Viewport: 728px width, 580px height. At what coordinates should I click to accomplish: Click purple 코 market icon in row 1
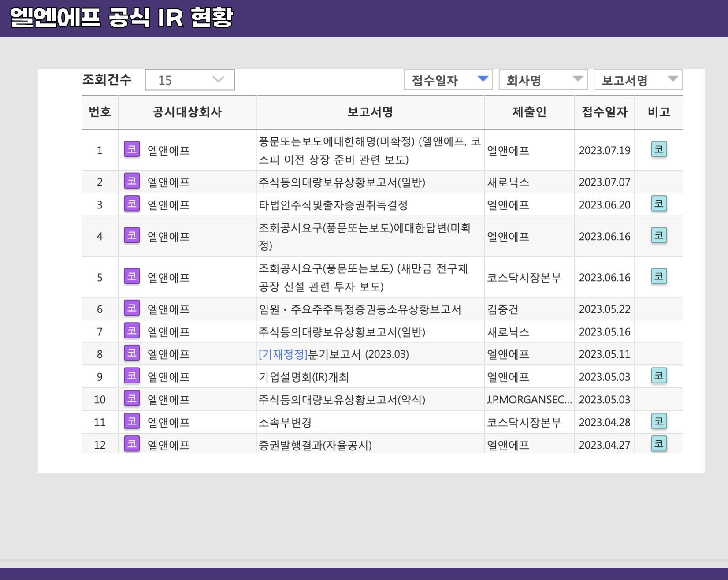pos(132,149)
